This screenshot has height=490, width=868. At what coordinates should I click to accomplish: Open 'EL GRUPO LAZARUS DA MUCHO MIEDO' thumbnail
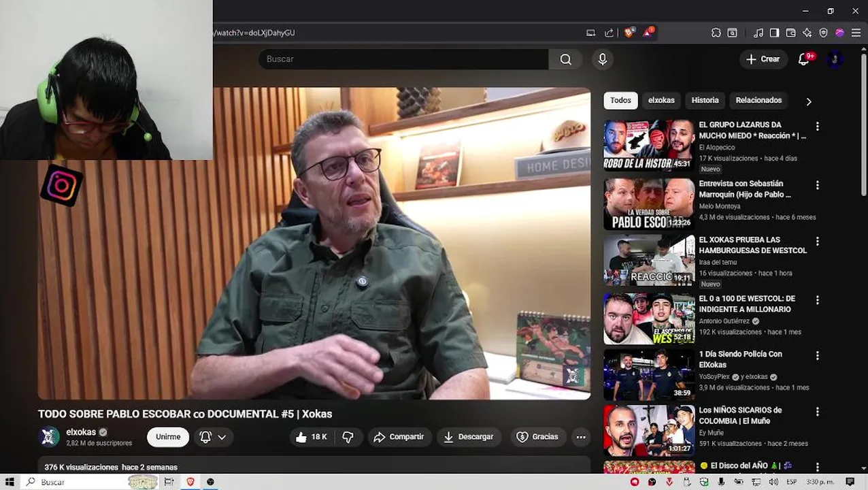[x=649, y=145]
